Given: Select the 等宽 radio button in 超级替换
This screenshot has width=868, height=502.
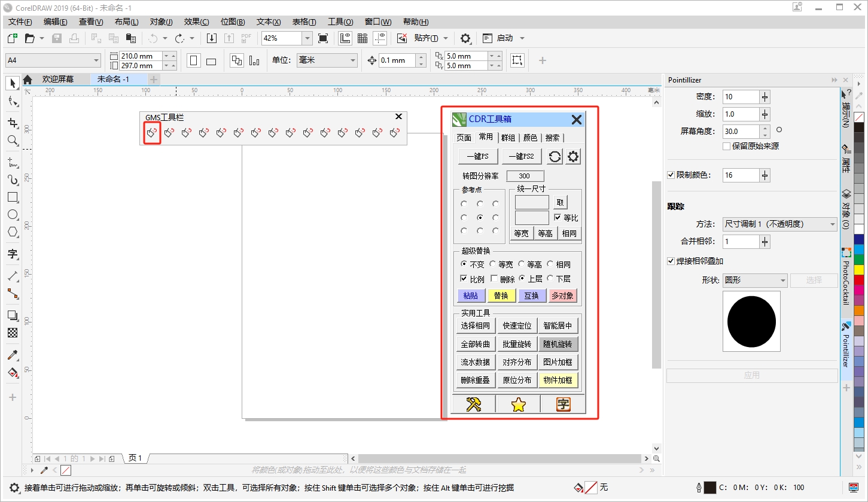Looking at the screenshot, I should 493,264.
